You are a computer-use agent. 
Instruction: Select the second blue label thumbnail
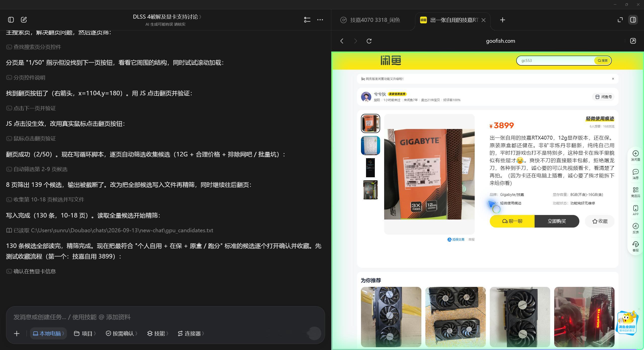coord(370,146)
